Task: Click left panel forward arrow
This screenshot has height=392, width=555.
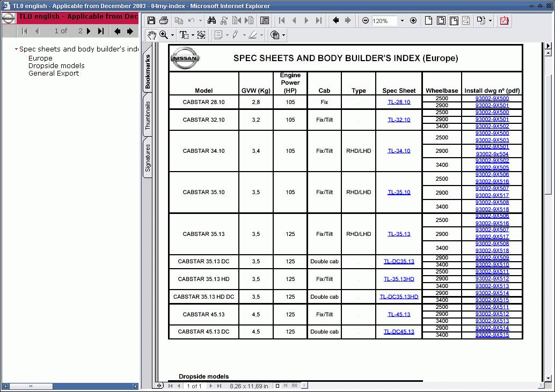Action: (130, 31)
